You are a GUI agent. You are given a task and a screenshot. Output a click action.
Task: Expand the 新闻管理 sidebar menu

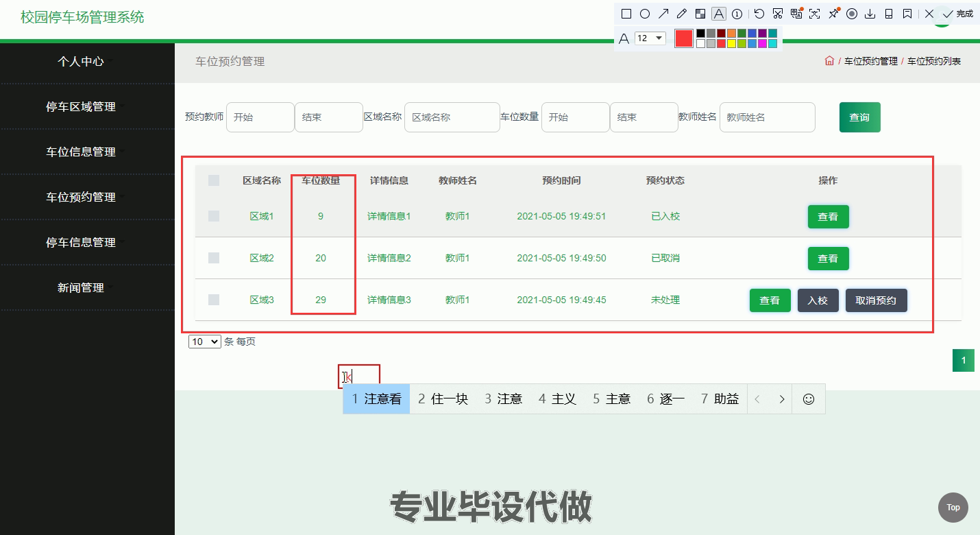[x=81, y=287]
